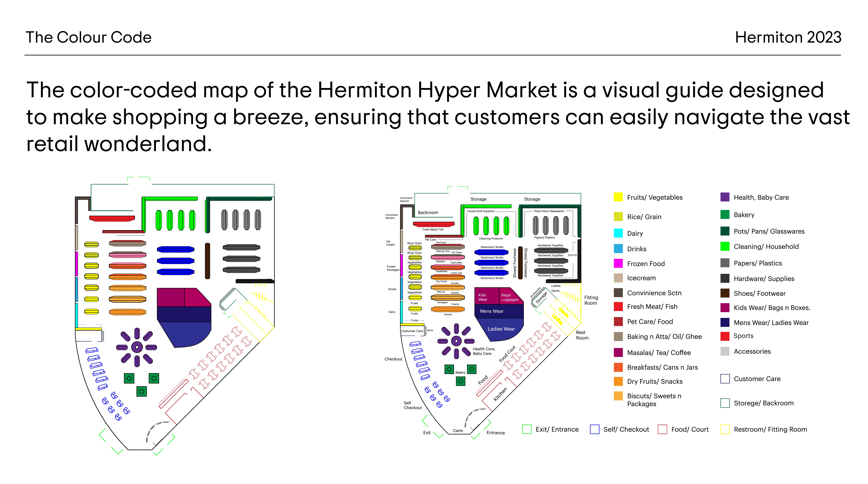The width and height of the screenshot is (868, 484).
Task: Click the magenta Frozen Food legend swatch
Action: (618, 263)
